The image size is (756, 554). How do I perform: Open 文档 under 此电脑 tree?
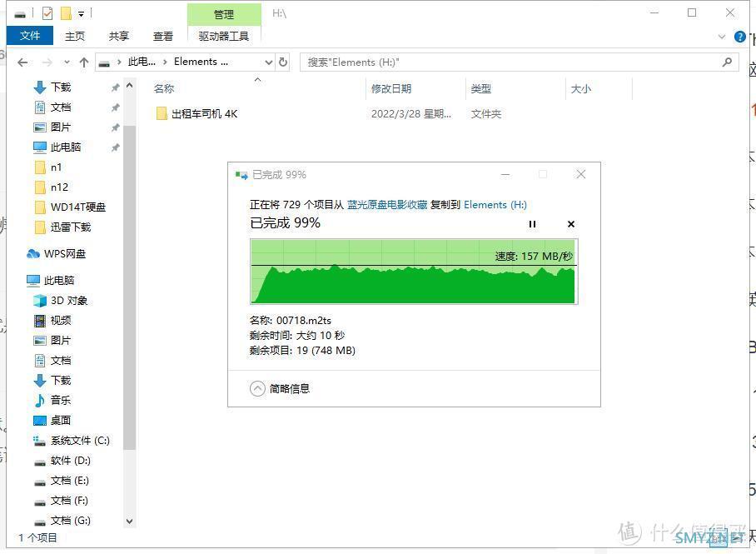pos(61,361)
